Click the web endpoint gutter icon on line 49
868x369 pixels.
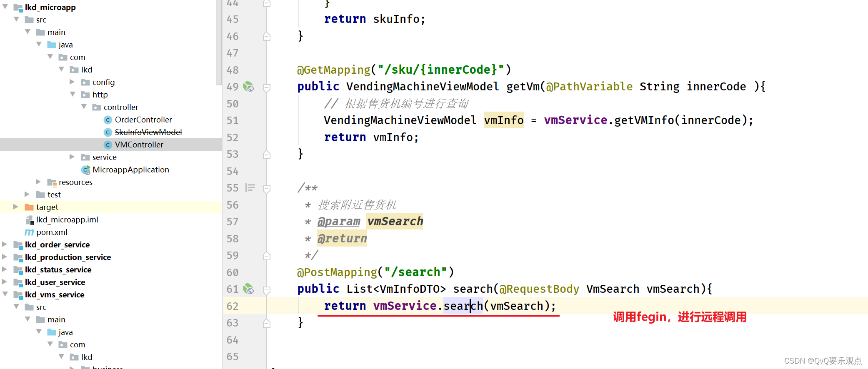tap(248, 87)
